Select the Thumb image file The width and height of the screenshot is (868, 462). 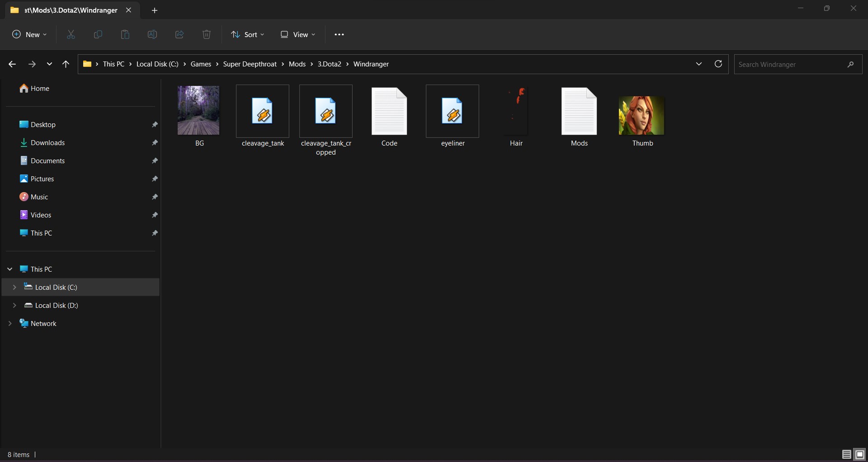[x=642, y=117]
